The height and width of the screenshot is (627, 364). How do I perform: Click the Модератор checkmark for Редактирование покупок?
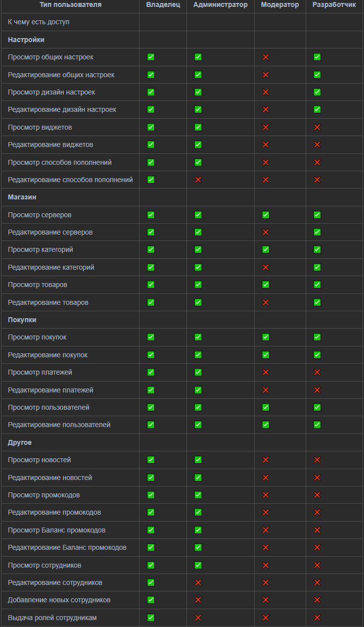tap(266, 355)
